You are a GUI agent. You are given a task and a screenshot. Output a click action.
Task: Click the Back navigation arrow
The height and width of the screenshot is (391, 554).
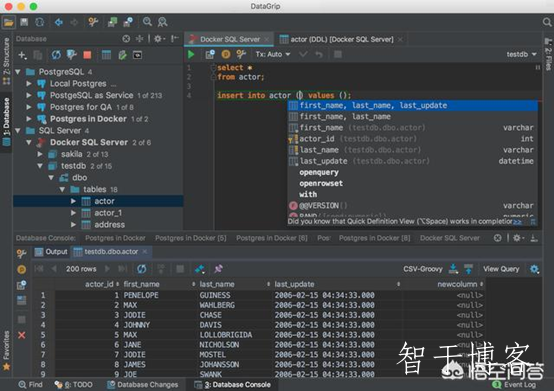(x=58, y=22)
